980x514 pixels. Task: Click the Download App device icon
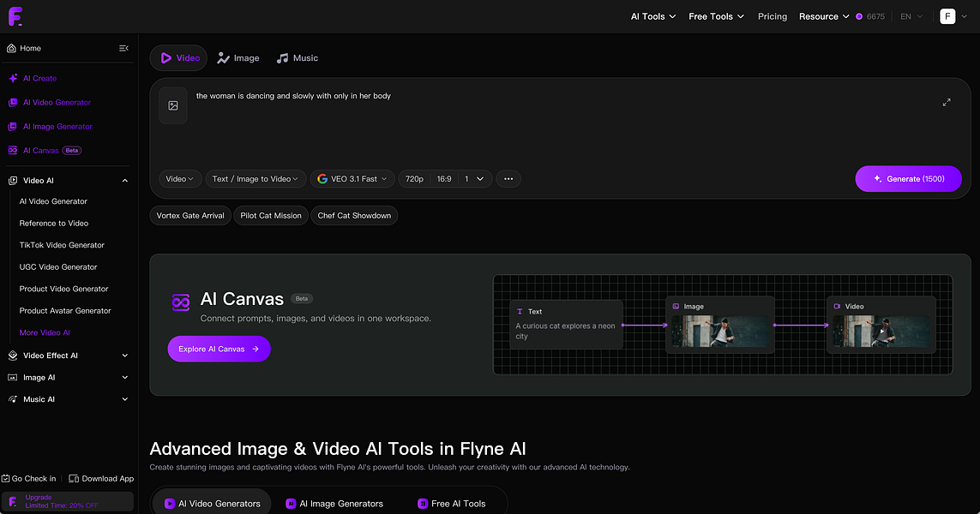point(74,478)
